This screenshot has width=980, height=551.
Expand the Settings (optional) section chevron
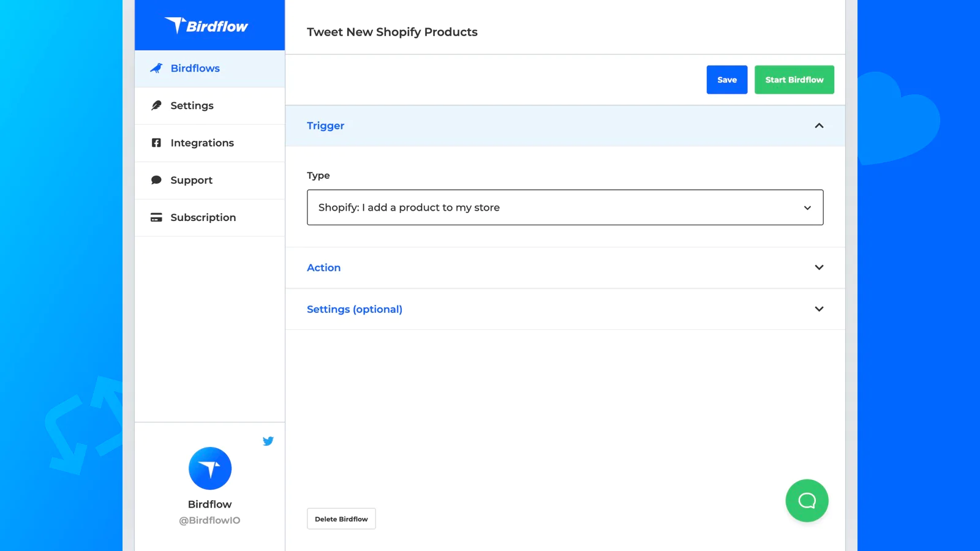(x=819, y=309)
